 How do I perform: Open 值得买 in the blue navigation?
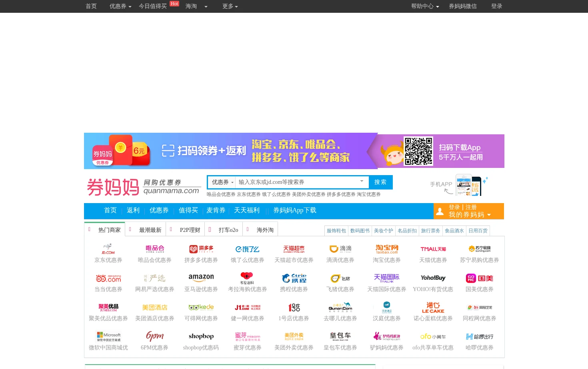click(x=188, y=210)
